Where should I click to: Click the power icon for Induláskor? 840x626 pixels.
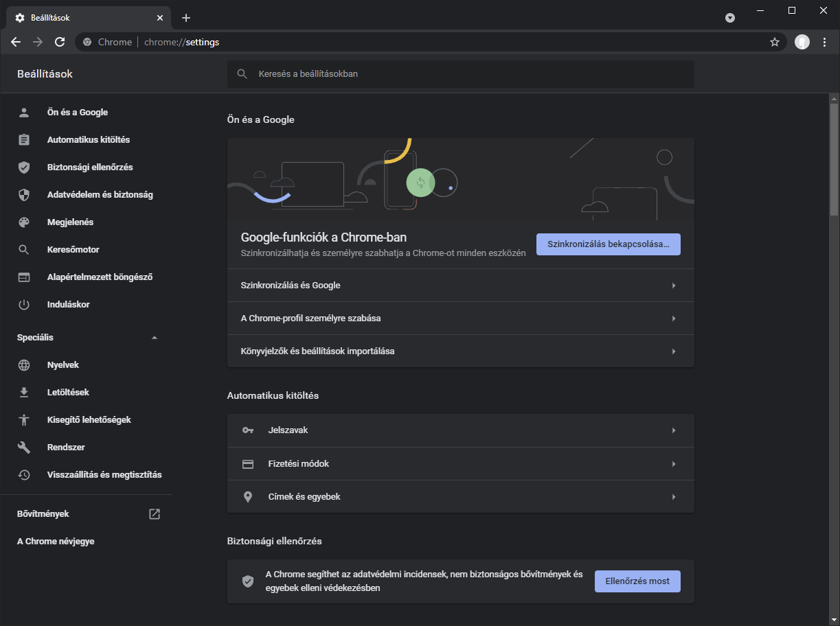[x=24, y=304]
